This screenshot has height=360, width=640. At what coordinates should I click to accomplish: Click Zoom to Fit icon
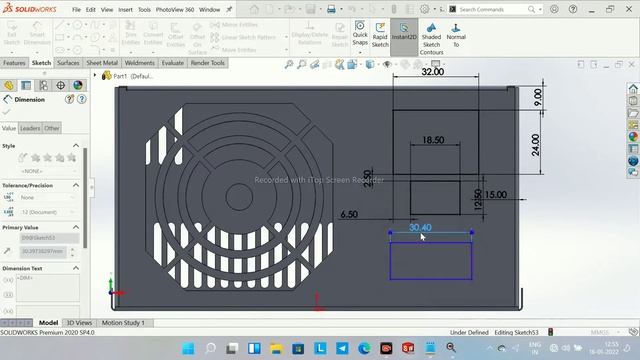(289, 64)
